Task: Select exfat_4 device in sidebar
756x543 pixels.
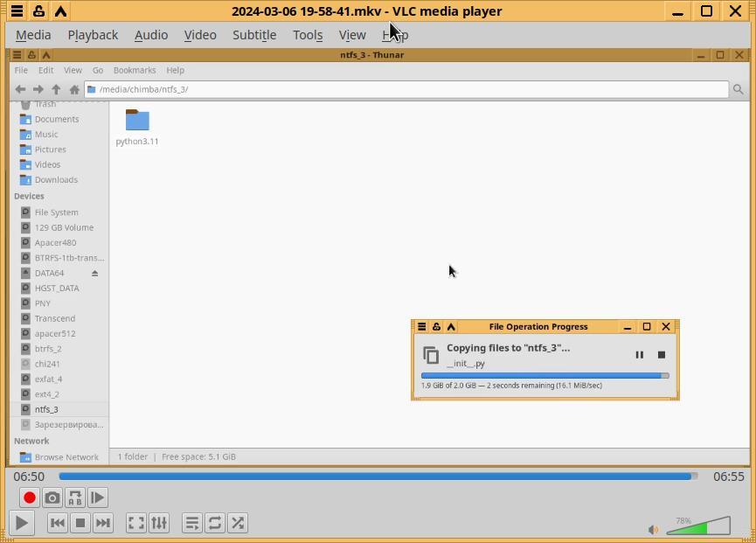Action: coord(48,379)
